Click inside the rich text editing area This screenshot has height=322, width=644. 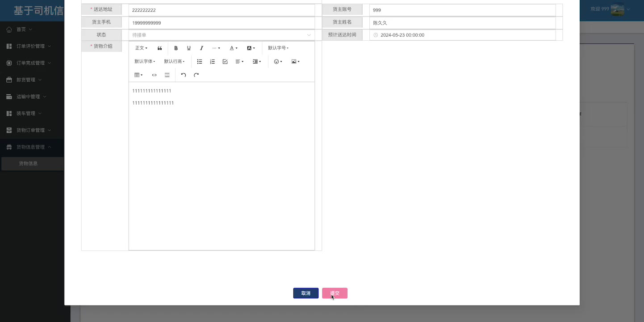[222, 166]
